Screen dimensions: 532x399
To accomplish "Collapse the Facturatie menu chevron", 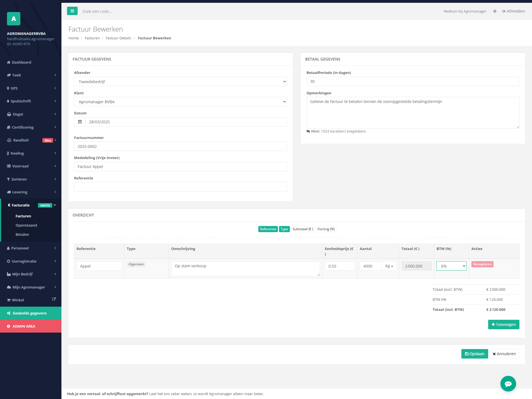I will pos(55,205).
